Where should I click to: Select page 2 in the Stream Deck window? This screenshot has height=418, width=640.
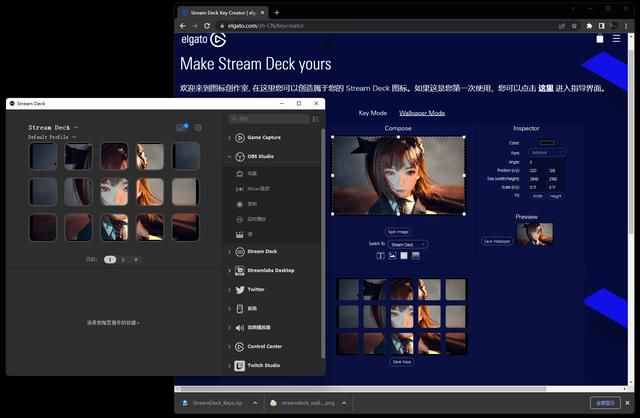[x=123, y=260]
